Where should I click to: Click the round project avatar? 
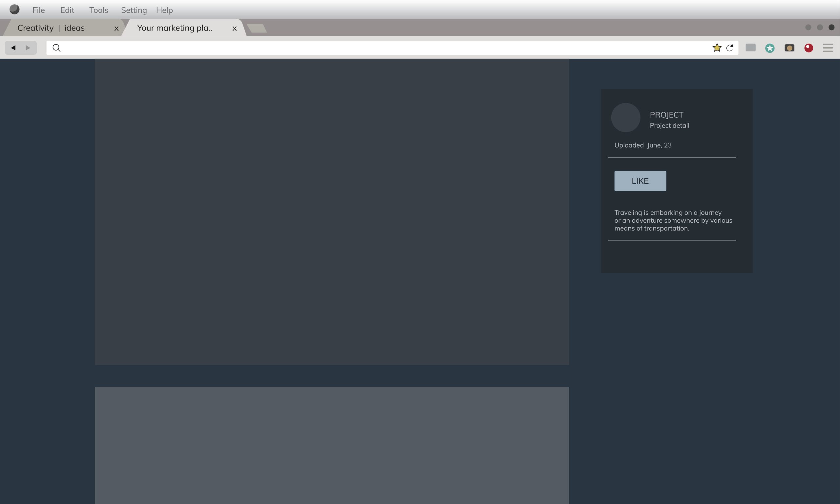pyautogui.click(x=626, y=117)
